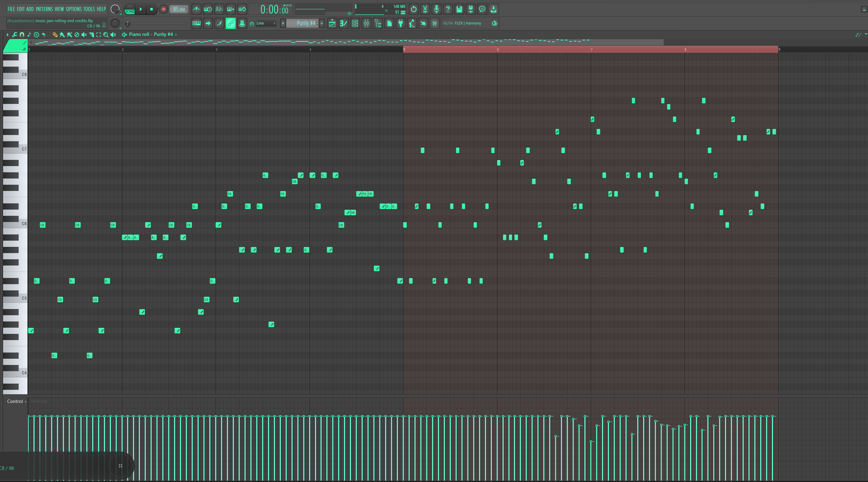The height and width of the screenshot is (482, 868).
Task: Toggle wait for input before recording
Action: tap(208, 9)
